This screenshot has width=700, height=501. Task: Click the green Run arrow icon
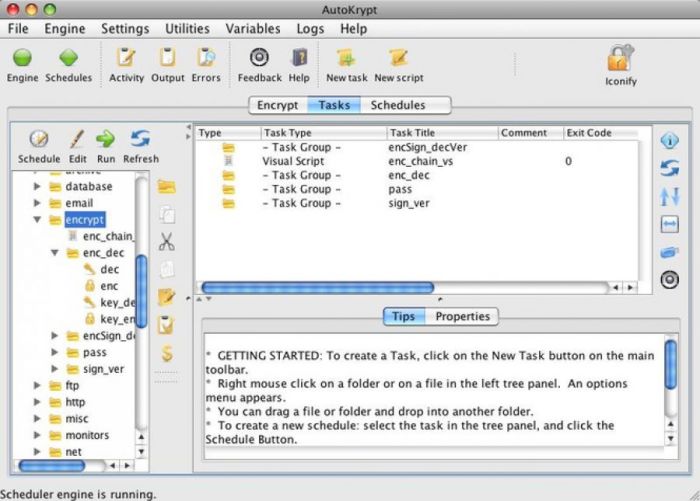pos(106,139)
